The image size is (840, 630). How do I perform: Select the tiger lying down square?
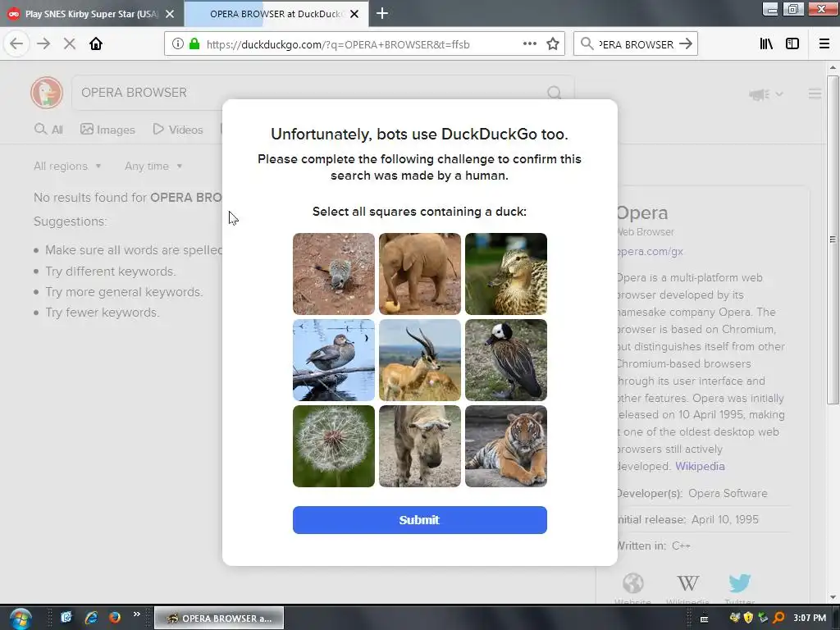tap(505, 446)
